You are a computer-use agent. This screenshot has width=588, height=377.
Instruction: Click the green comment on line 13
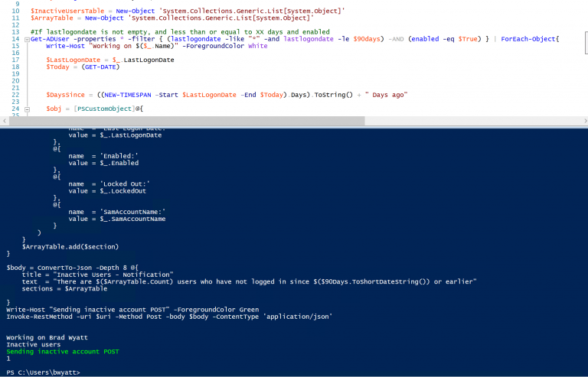180,32
